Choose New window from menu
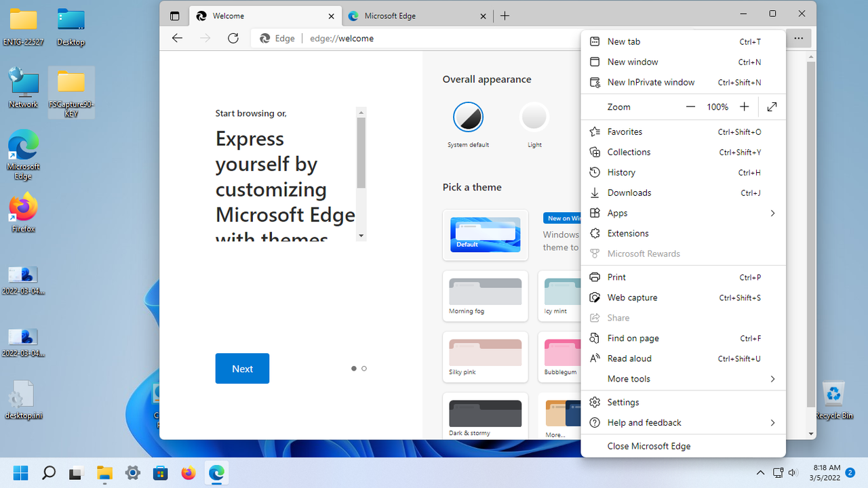Image resolution: width=868 pixels, height=488 pixels. pyautogui.click(x=684, y=62)
